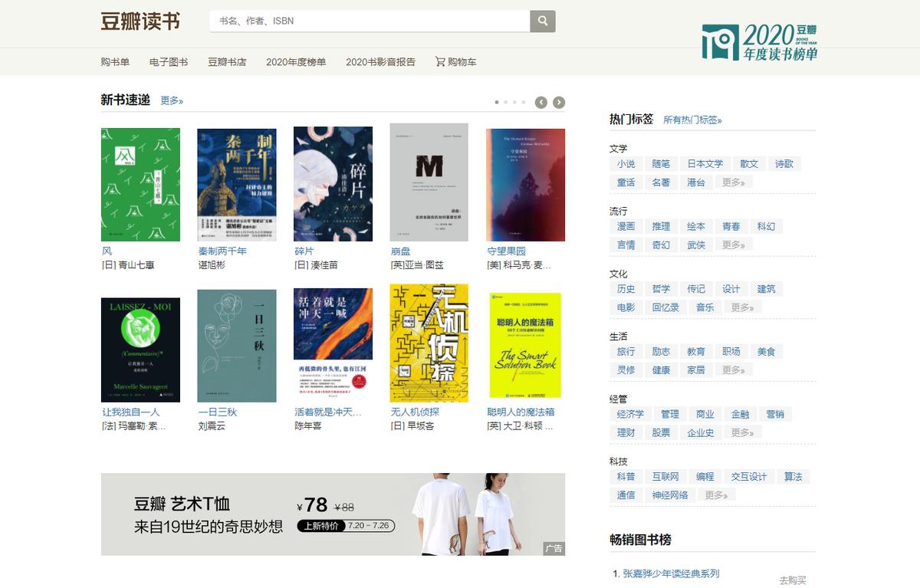Open the 让我独自一人 book cover

click(x=140, y=350)
